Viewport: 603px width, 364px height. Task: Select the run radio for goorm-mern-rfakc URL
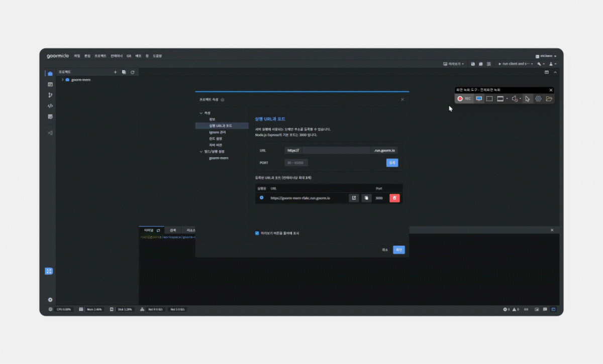pyautogui.click(x=261, y=198)
